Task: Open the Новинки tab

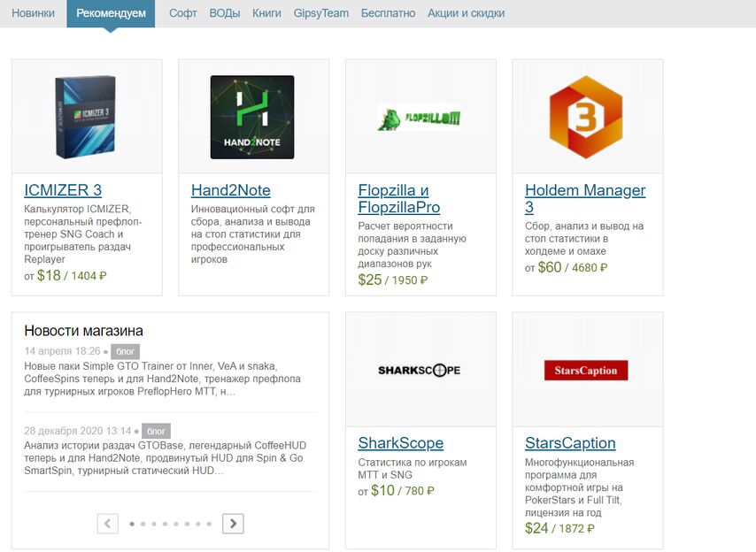Action: (33, 13)
